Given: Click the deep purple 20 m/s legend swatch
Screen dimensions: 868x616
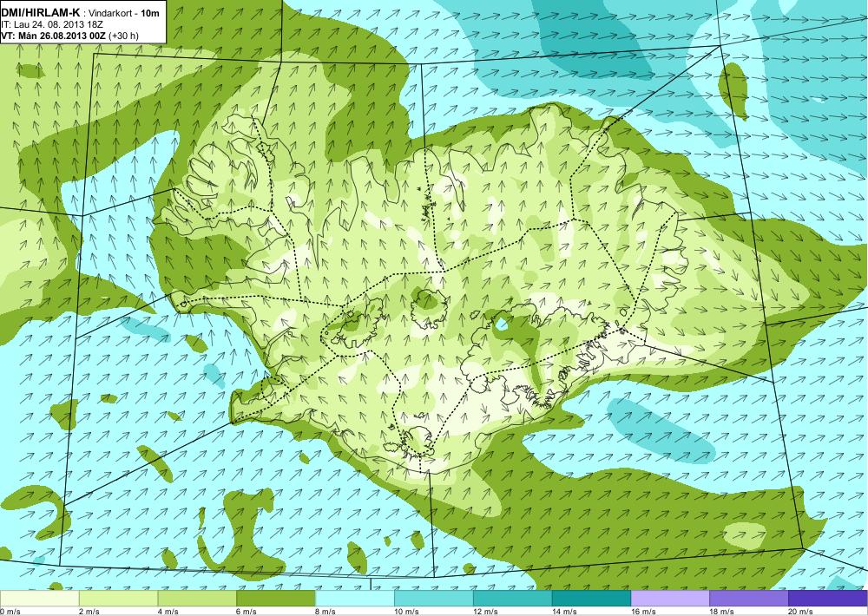Looking at the screenshot, I should pyautogui.click(x=827, y=599).
